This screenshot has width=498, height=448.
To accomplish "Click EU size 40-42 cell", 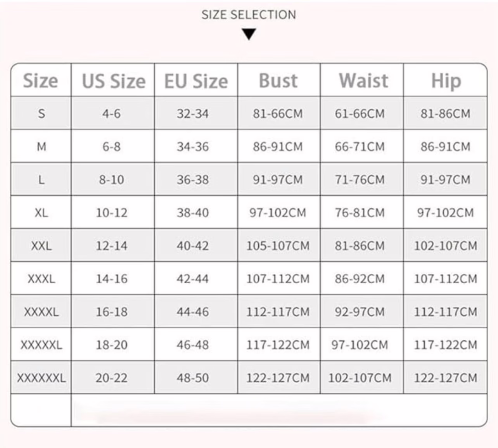I will pyautogui.click(x=193, y=246).
